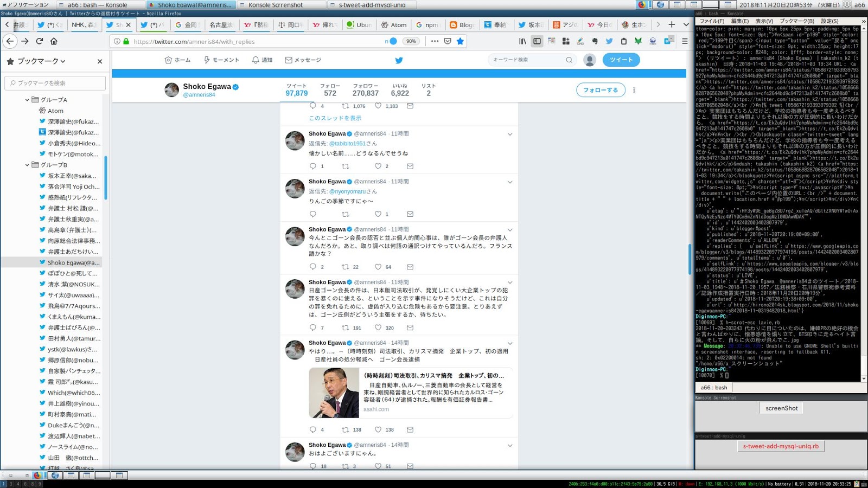Like the tweet with 320 likes
The width and height of the screenshot is (868, 488).
(378, 328)
